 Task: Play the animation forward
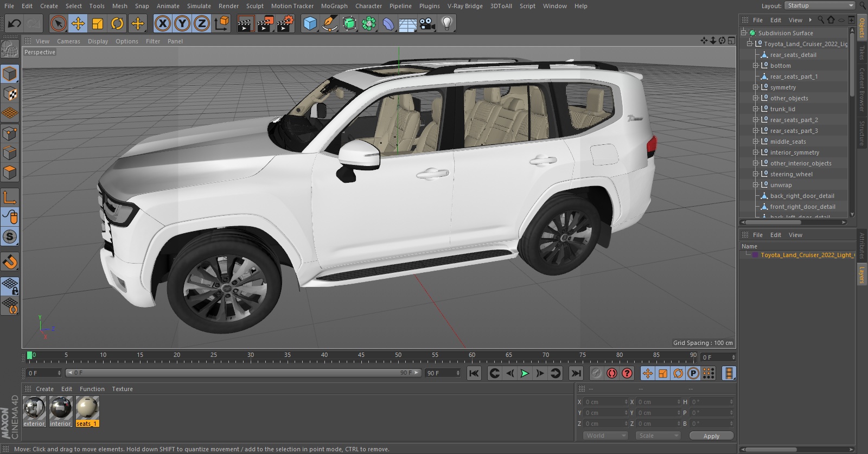pos(525,373)
